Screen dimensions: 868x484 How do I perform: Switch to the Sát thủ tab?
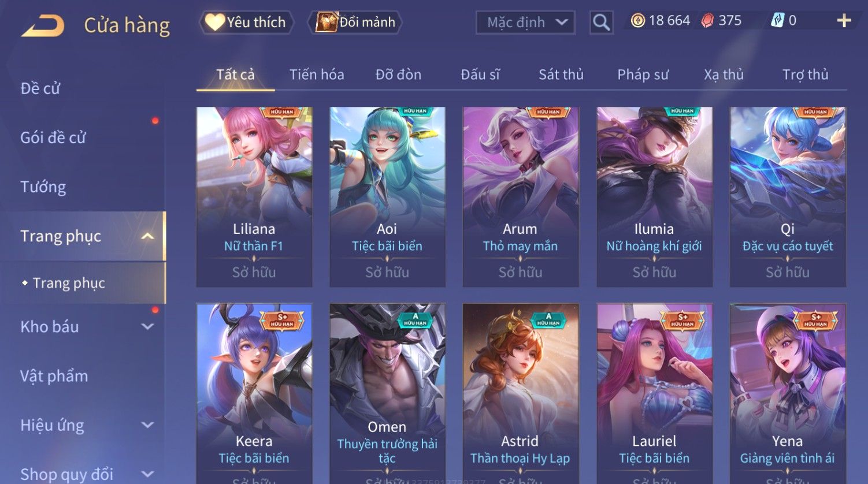[561, 75]
